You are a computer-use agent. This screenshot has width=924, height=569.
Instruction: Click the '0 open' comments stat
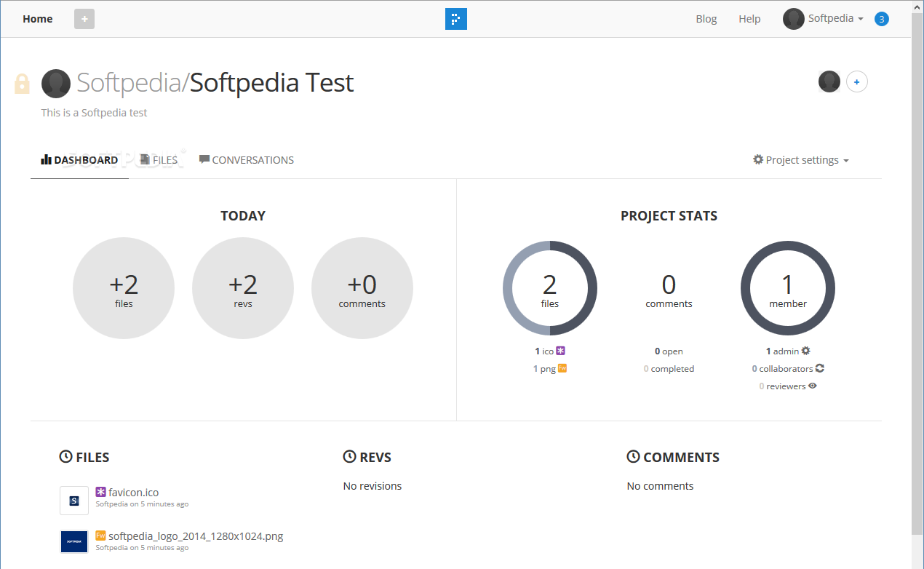669,351
